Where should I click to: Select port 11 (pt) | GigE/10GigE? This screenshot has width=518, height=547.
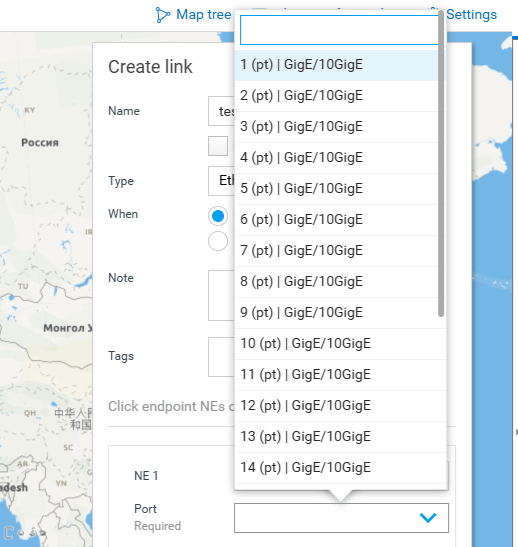(x=340, y=375)
